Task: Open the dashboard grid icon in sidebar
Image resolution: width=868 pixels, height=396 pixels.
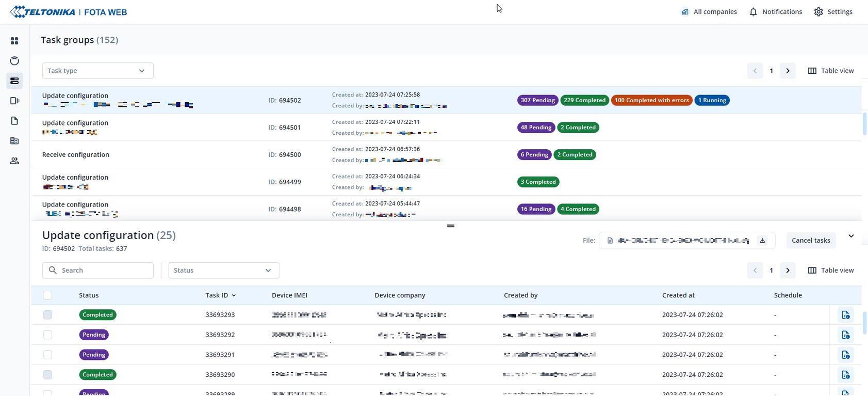Action: pyautogui.click(x=14, y=41)
